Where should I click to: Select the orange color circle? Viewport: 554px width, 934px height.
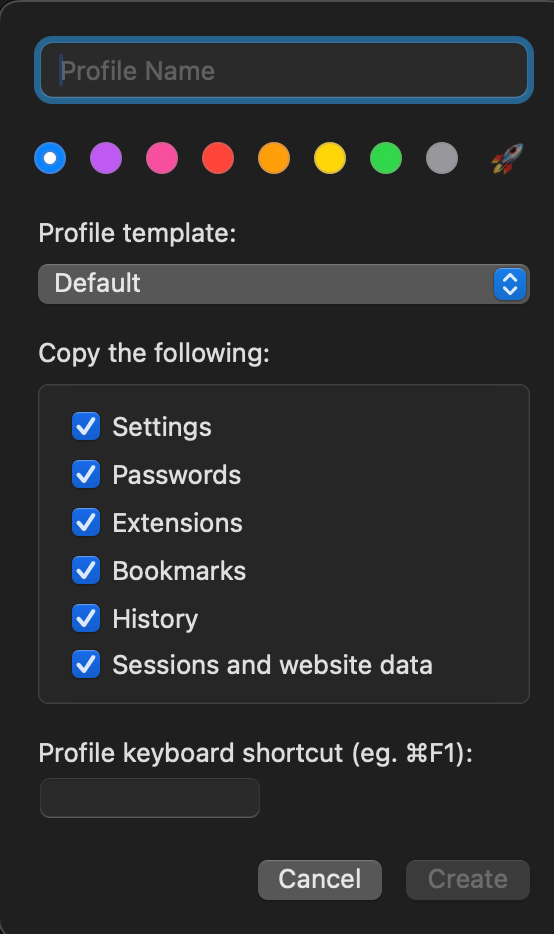coord(274,158)
